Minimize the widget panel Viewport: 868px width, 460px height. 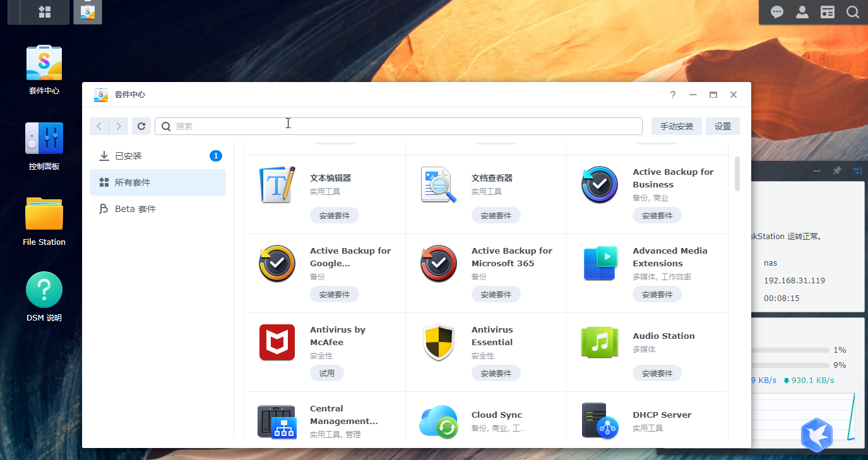coord(817,170)
